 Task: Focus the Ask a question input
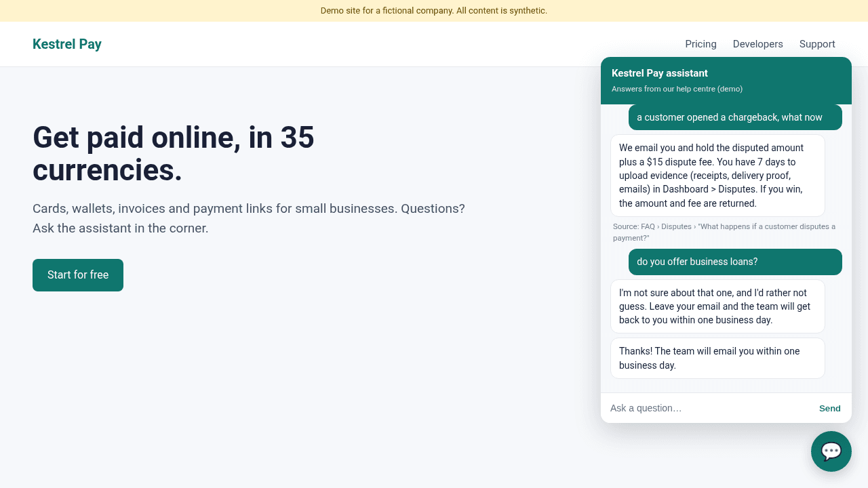(x=708, y=408)
